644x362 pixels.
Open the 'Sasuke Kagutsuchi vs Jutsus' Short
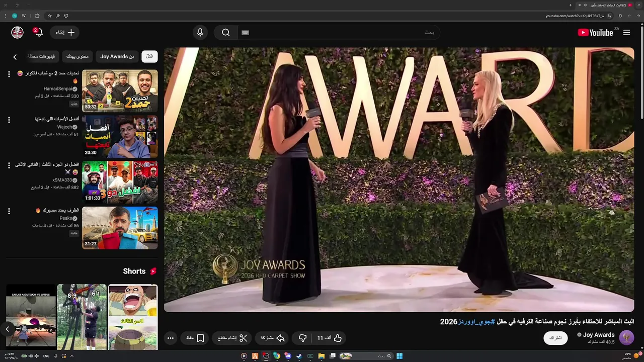[x=31, y=318]
